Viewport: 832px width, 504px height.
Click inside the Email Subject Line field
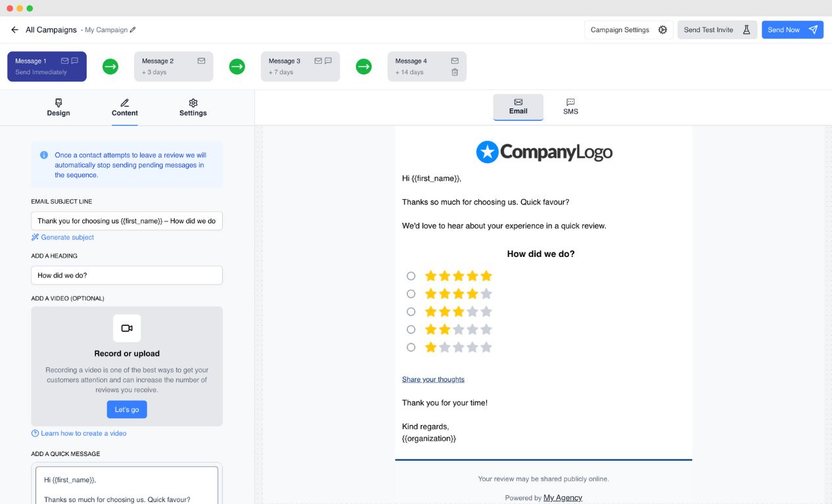(x=126, y=221)
